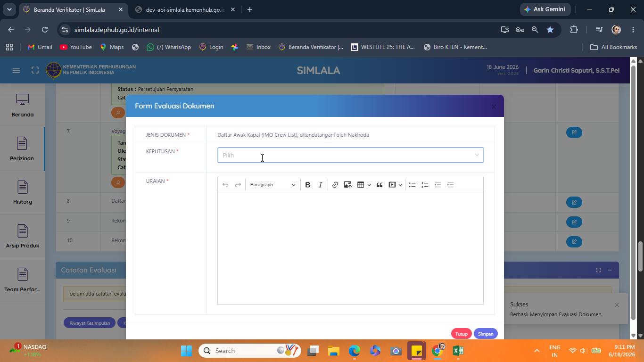The image size is (644, 362).
Task: Switch to dev-api-simlala browser tab
Action: (x=185, y=9)
